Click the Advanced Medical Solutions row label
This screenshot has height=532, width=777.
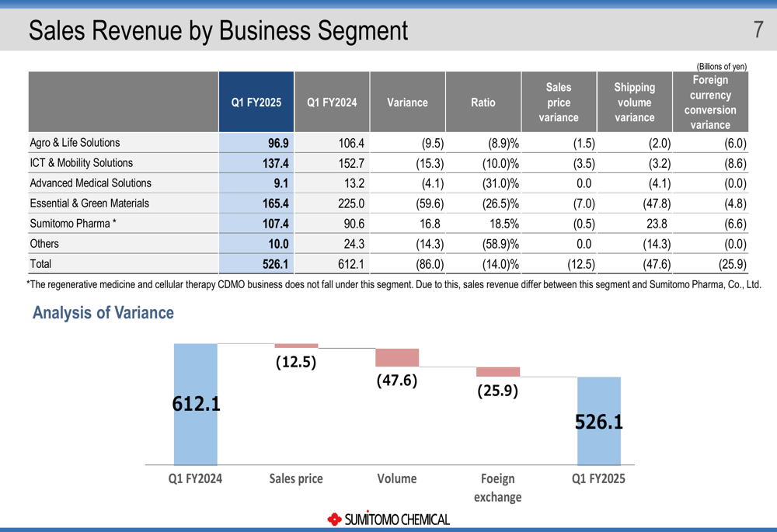point(90,183)
